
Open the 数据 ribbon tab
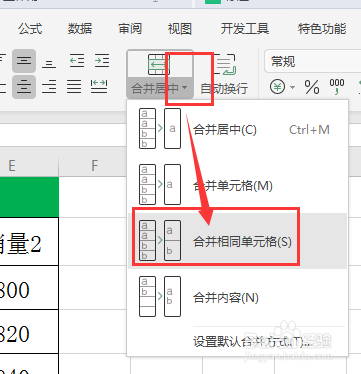click(80, 29)
